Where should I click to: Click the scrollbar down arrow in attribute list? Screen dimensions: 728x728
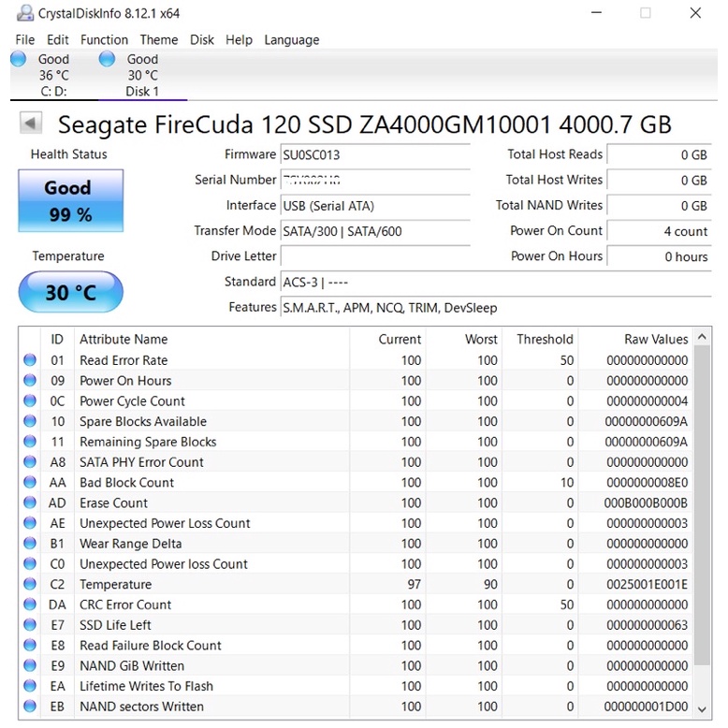(702, 709)
